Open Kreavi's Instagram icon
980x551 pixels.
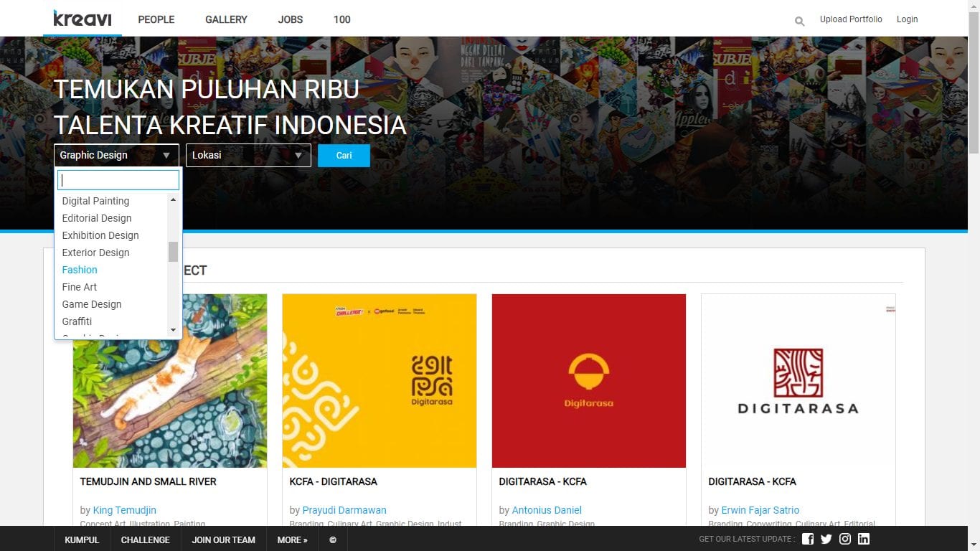[845, 539]
